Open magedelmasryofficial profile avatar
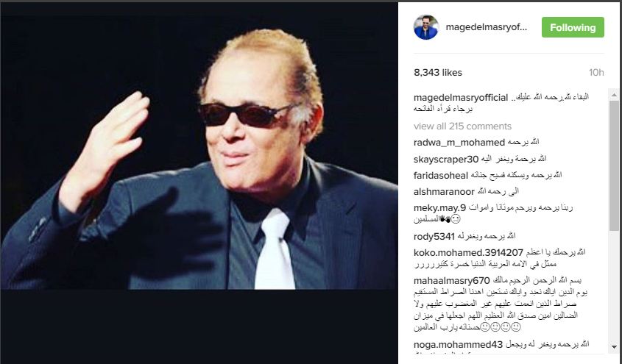This screenshot has height=364, width=622. (x=426, y=27)
